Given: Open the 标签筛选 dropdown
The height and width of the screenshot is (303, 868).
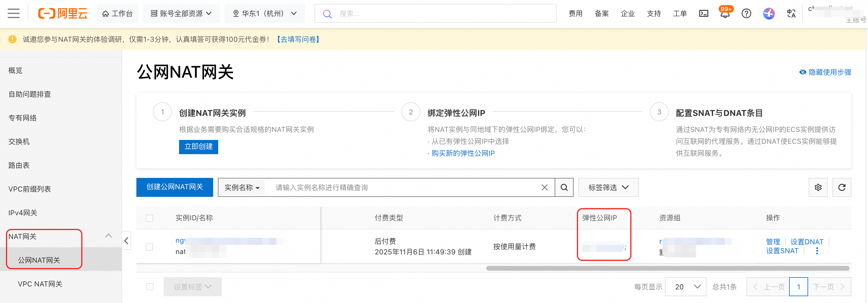Looking at the screenshot, I should [x=608, y=187].
